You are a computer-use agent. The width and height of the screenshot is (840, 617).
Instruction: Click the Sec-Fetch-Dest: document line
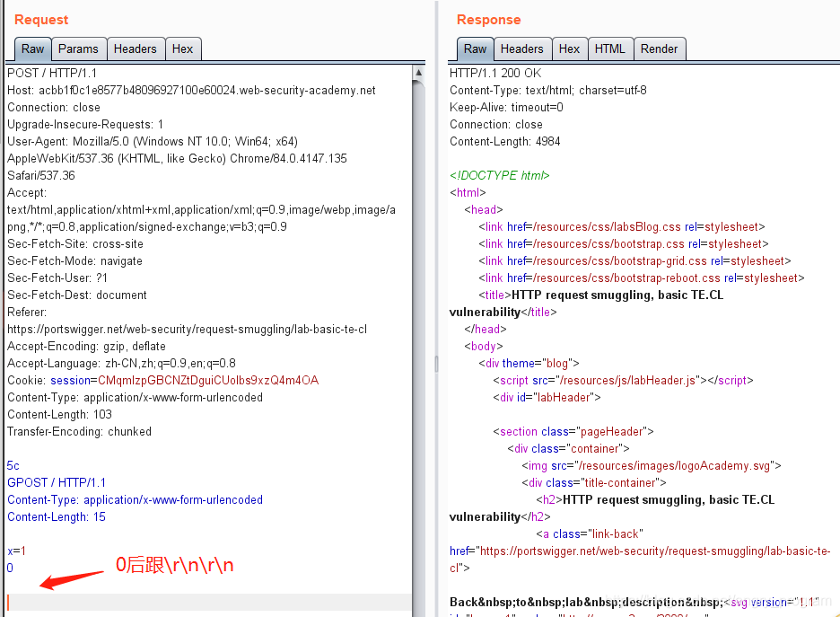click(76, 295)
